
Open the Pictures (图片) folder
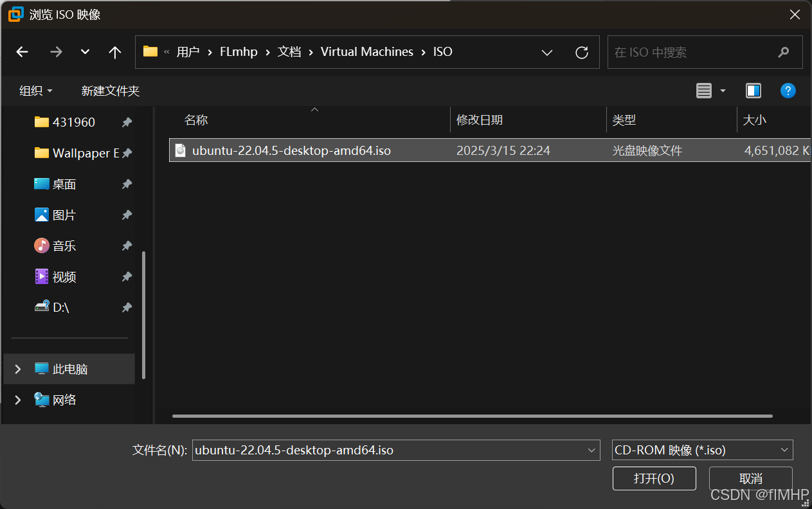pyautogui.click(x=64, y=215)
